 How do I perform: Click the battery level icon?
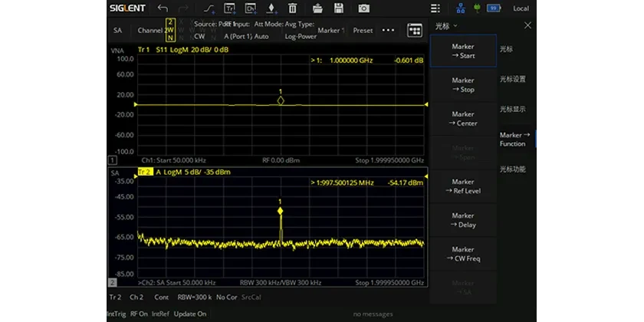tap(494, 8)
